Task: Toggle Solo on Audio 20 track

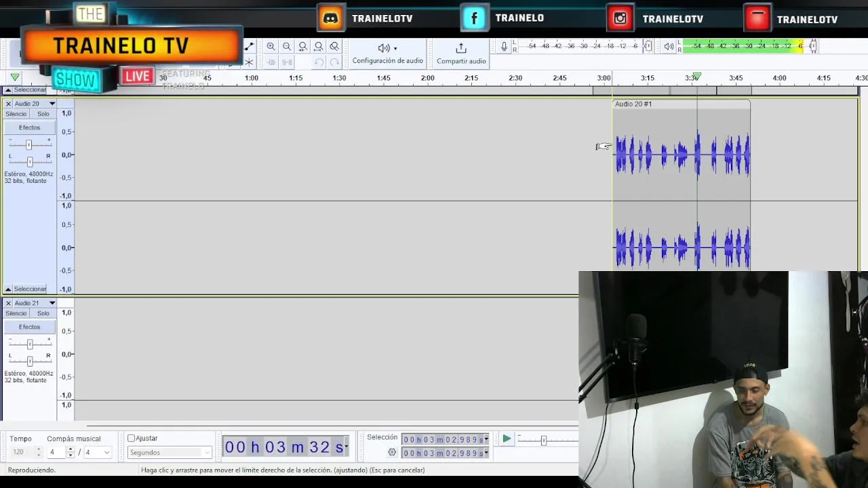Action: pyautogui.click(x=43, y=114)
